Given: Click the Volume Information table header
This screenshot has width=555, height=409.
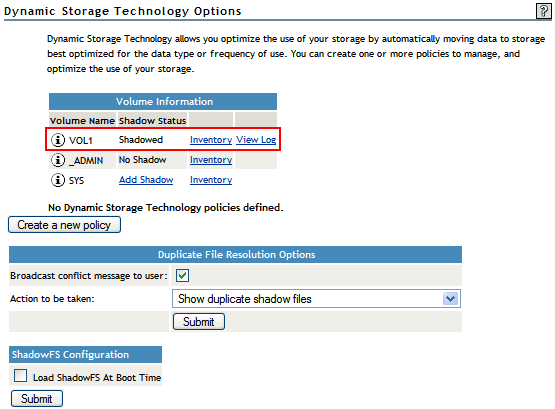Looking at the screenshot, I should click(163, 102).
